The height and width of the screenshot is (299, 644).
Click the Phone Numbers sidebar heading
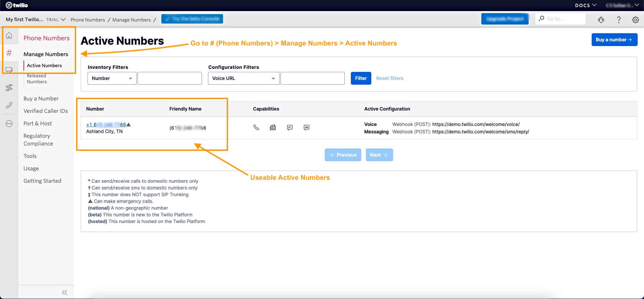47,38
